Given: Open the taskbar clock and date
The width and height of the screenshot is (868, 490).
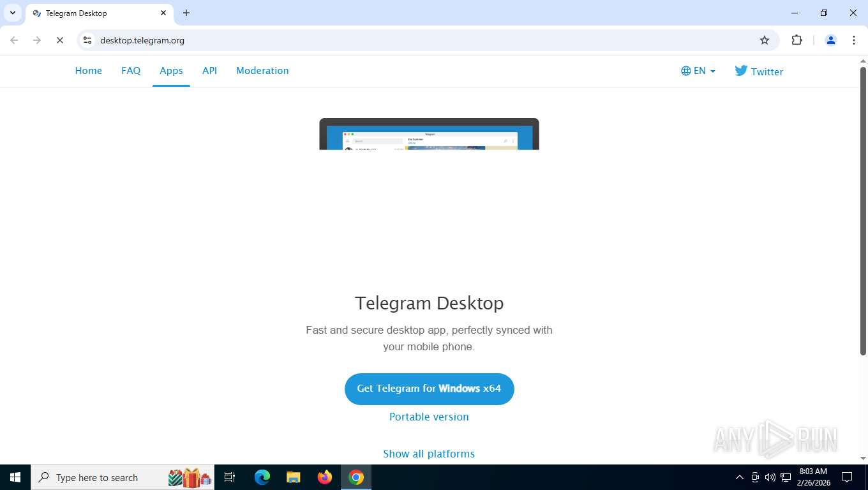Looking at the screenshot, I should [x=813, y=477].
